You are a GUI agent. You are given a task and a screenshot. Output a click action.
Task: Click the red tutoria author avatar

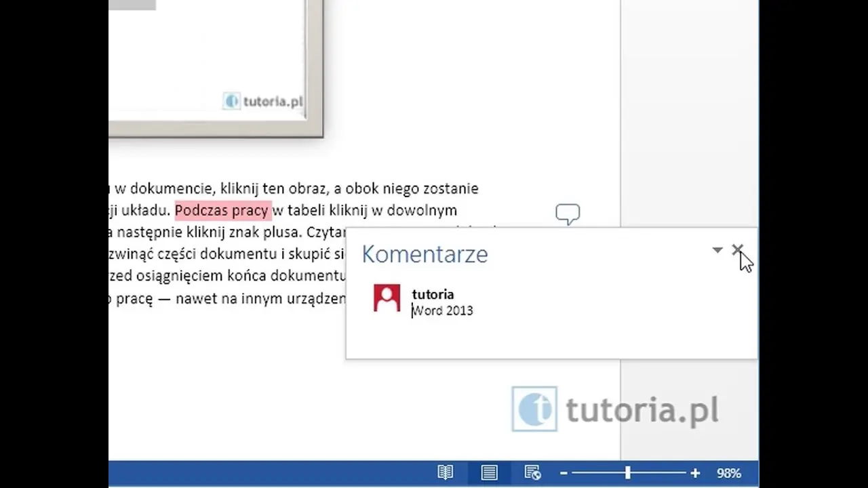[387, 298]
